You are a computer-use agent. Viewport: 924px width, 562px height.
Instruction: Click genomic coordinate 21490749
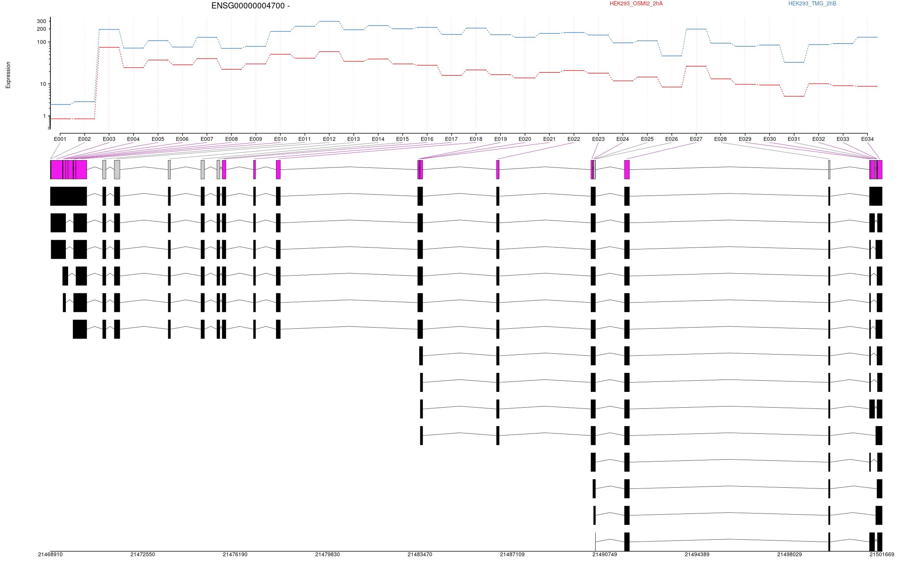click(x=604, y=554)
